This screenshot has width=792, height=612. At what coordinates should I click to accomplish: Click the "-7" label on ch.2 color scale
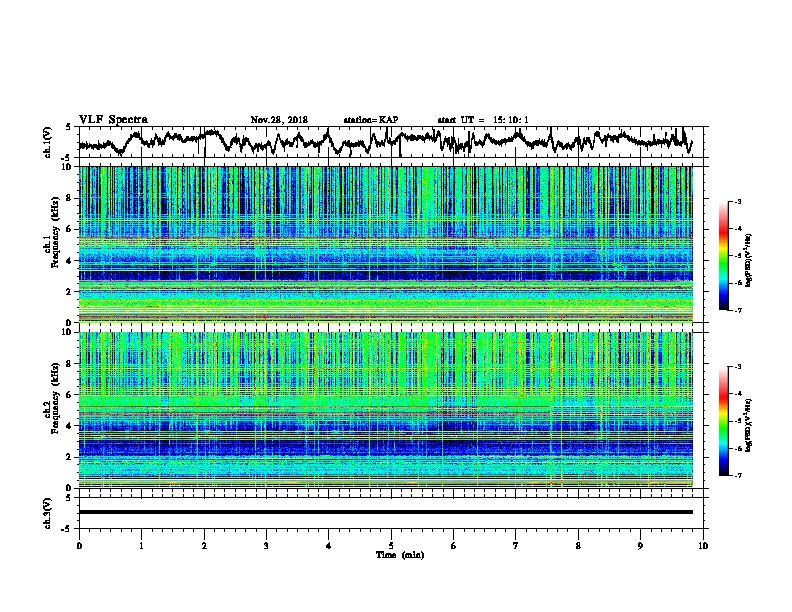[x=737, y=475]
